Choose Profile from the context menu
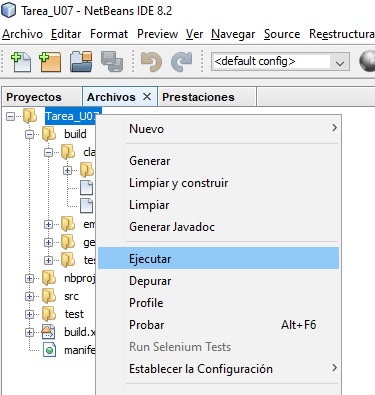Screen dimensions: 375x395 (x=219, y=303)
